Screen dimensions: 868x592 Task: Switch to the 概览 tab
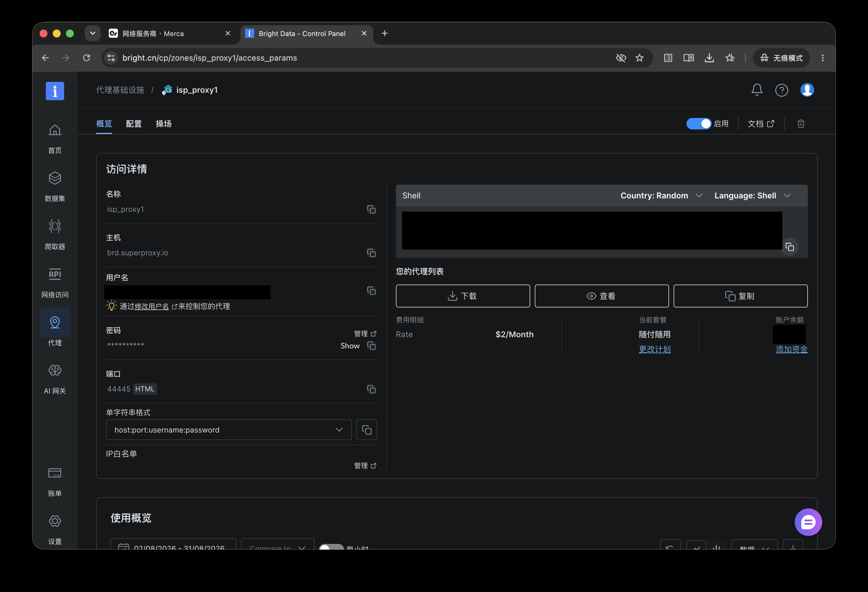click(x=104, y=124)
